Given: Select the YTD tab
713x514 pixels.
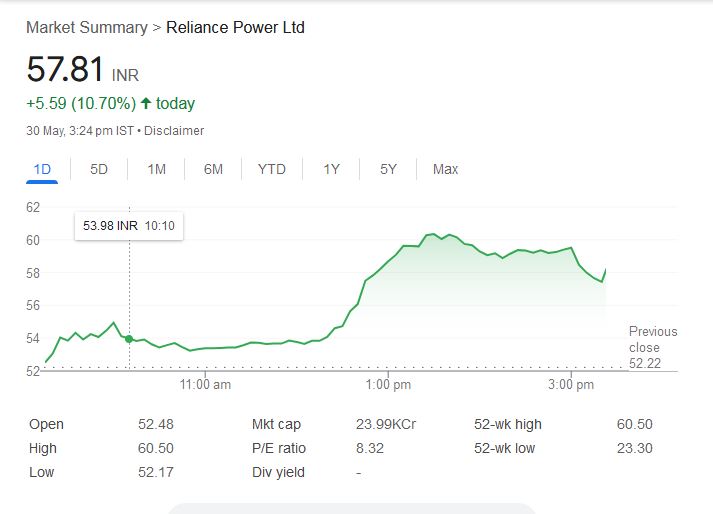Looking at the screenshot, I should click(271, 169).
